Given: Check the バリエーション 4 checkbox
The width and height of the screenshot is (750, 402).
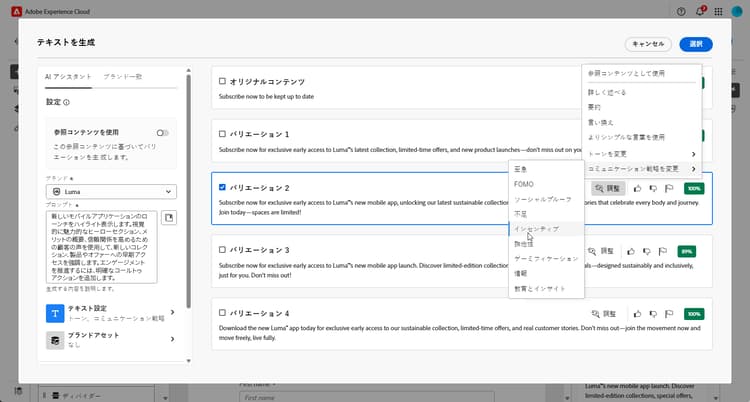Looking at the screenshot, I should point(222,313).
